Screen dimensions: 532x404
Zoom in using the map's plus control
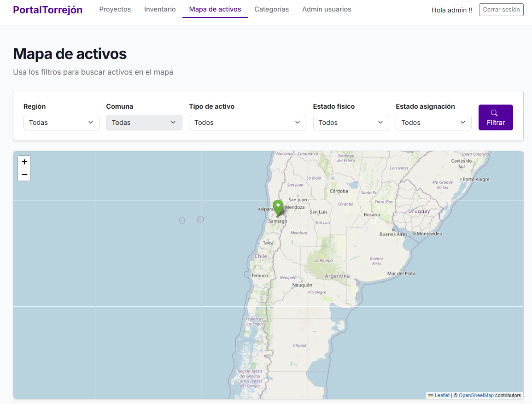(24, 162)
